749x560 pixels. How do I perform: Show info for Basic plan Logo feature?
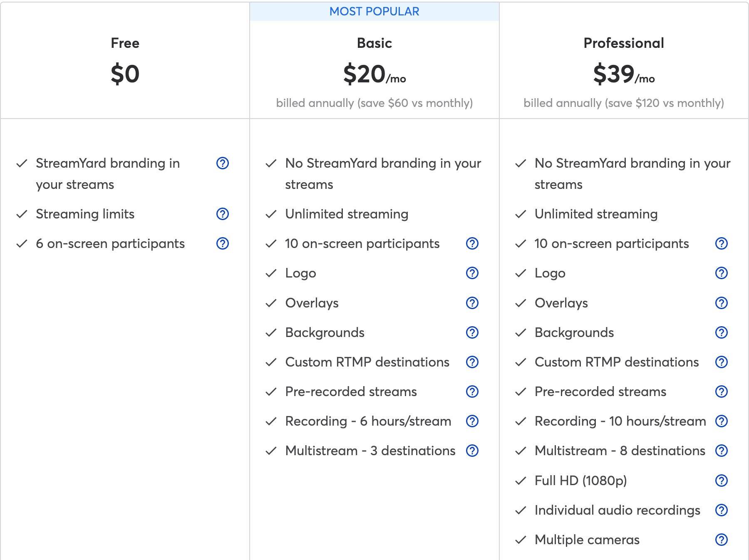(x=472, y=273)
